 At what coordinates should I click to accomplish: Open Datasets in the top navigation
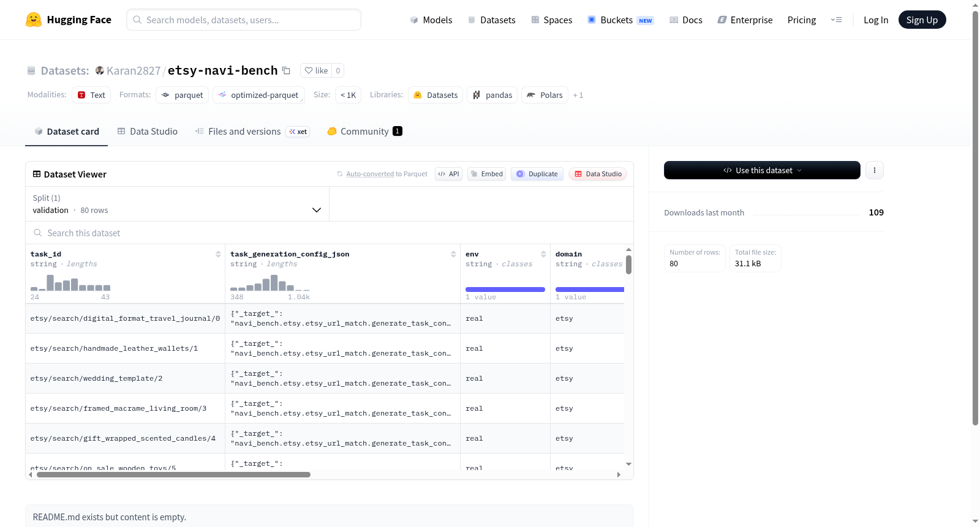tap(492, 20)
